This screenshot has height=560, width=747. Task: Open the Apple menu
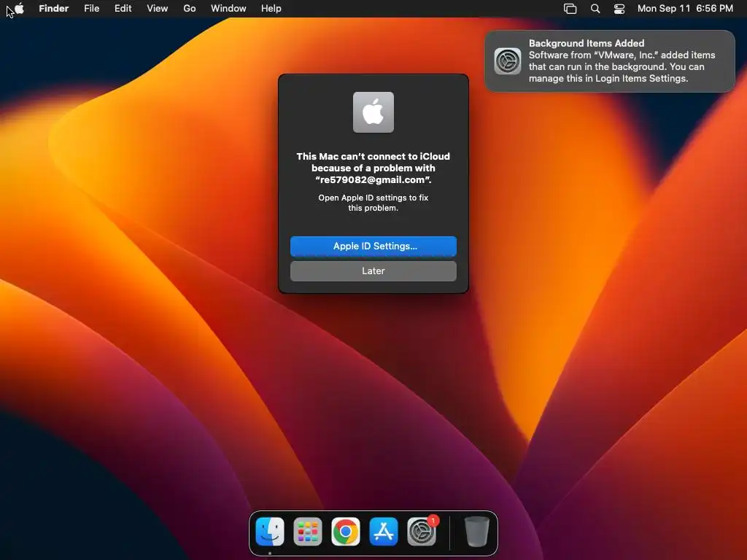[x=20, y=8]
